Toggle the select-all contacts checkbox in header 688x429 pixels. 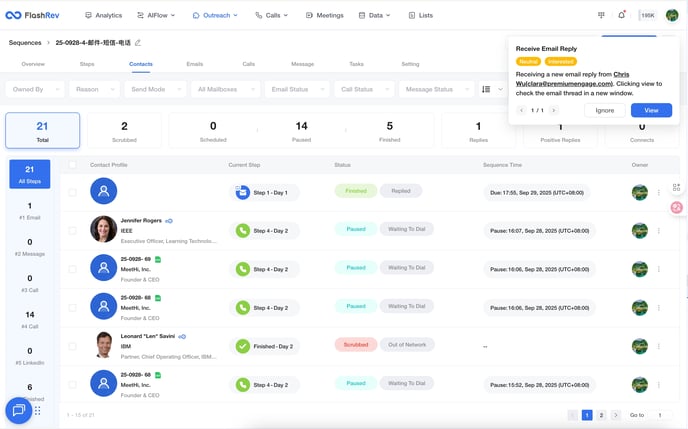72,164
